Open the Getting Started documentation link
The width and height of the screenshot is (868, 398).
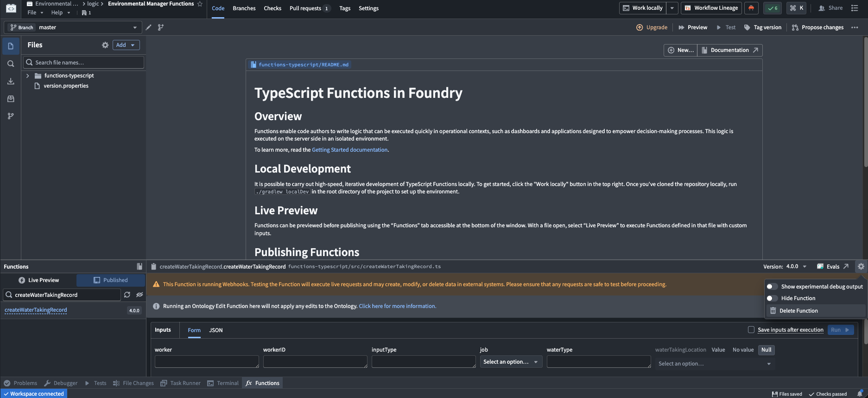[x=349, y=150]
